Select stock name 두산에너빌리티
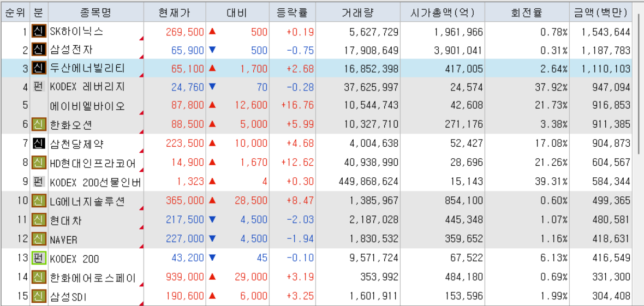Screen dimensions: 644x306 (87, 68)
